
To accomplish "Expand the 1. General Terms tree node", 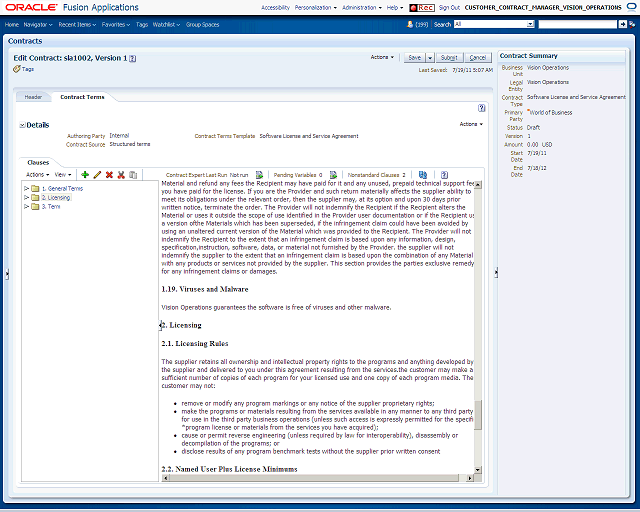I will point(27,189).
